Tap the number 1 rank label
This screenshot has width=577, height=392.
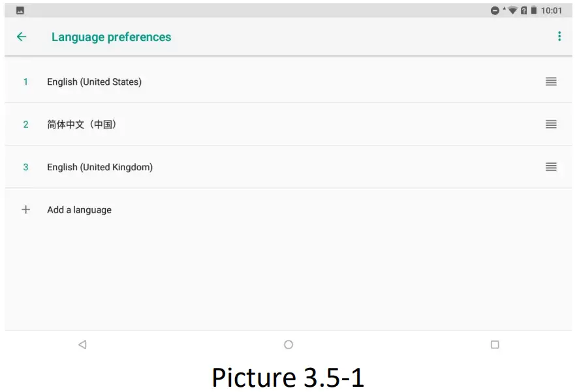(26, 82)
